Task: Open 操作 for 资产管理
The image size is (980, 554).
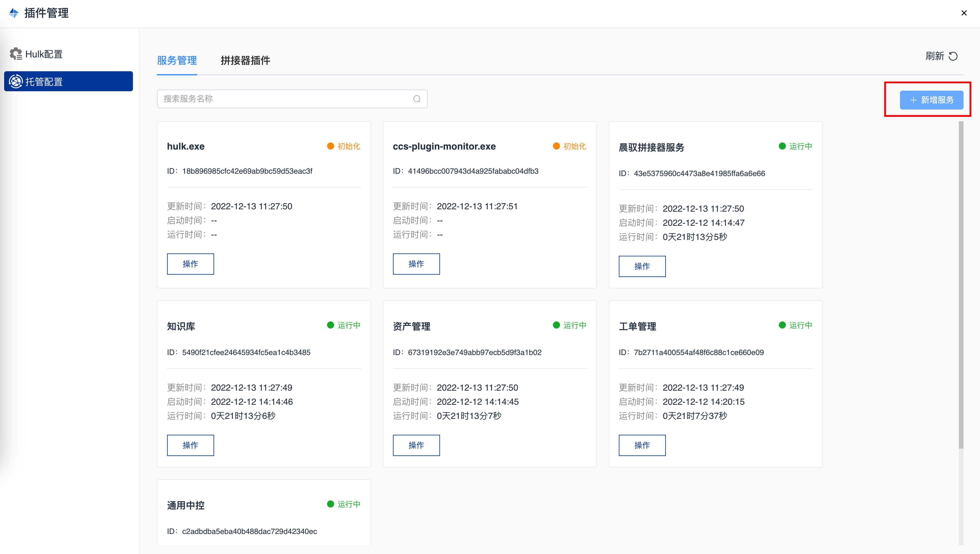Action: pyautogui.click(x=416, y=445)
